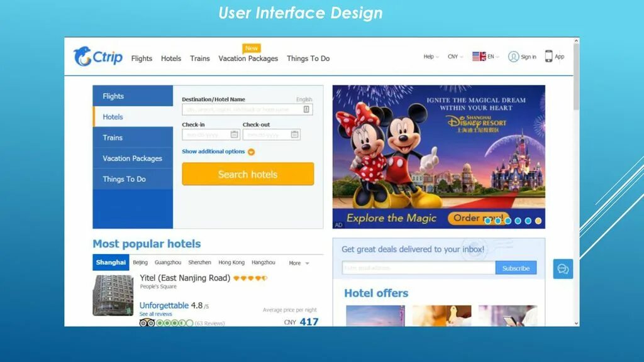Image resolution: width=644 pixels, height=362 pixels.
Task: Select the Hong Kong city tab
Action: coord(231,262)
